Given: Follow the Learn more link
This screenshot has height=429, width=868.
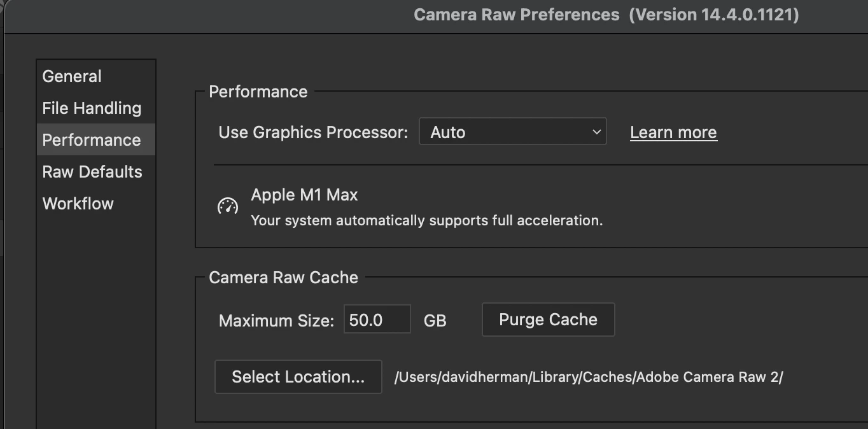Looking at the screenshot, I should click(673, 132).
